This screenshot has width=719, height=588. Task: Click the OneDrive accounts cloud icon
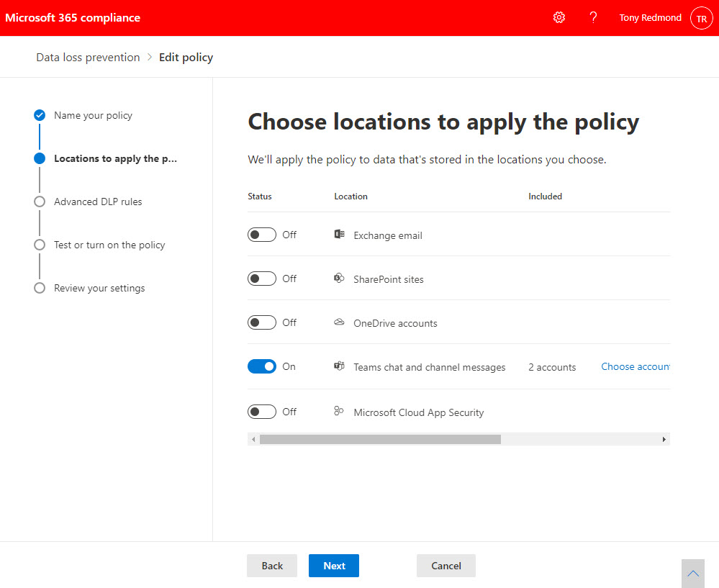[x=340, y=322]
